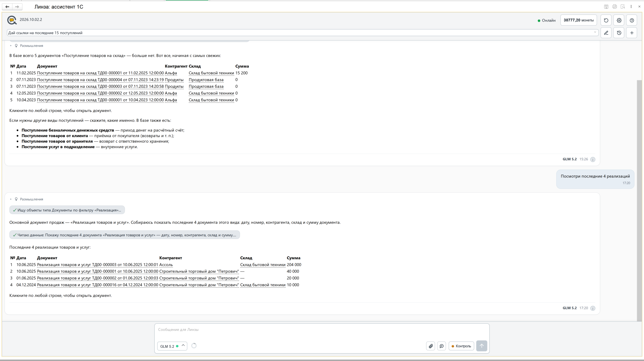The height and width of the screenshot is (361, 644).
Task: Click the preview icon in the title bar
Action: pyautogui.click(x=623, y=7)
